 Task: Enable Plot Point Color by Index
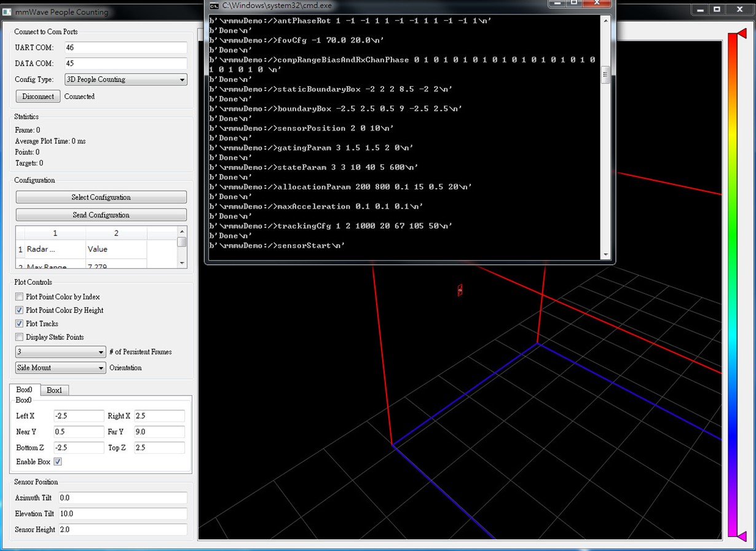coord(19,297)
